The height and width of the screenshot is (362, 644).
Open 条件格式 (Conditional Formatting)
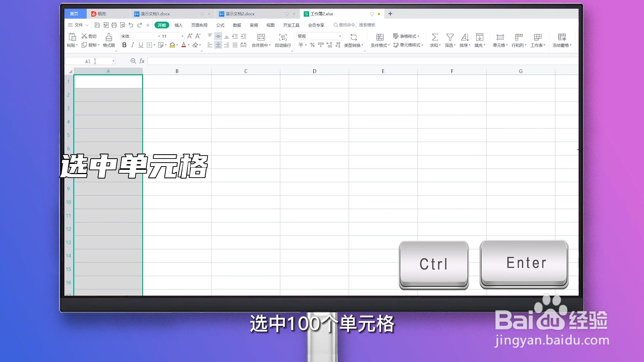tap(379, 40)
